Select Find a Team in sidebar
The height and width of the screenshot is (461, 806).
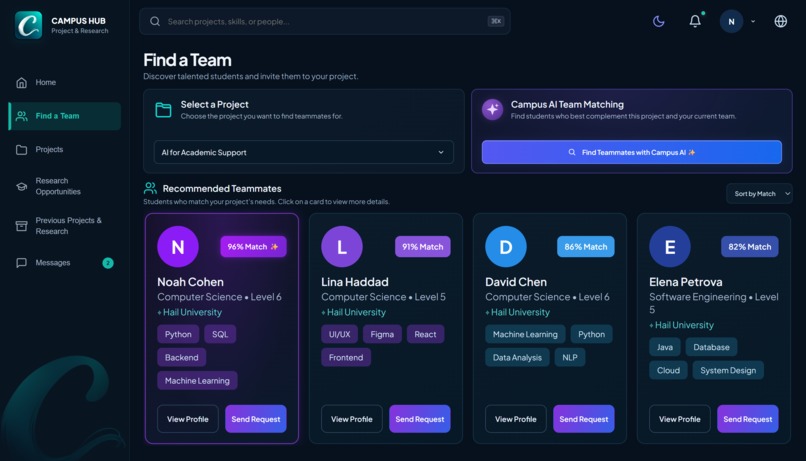coord(65,116)
